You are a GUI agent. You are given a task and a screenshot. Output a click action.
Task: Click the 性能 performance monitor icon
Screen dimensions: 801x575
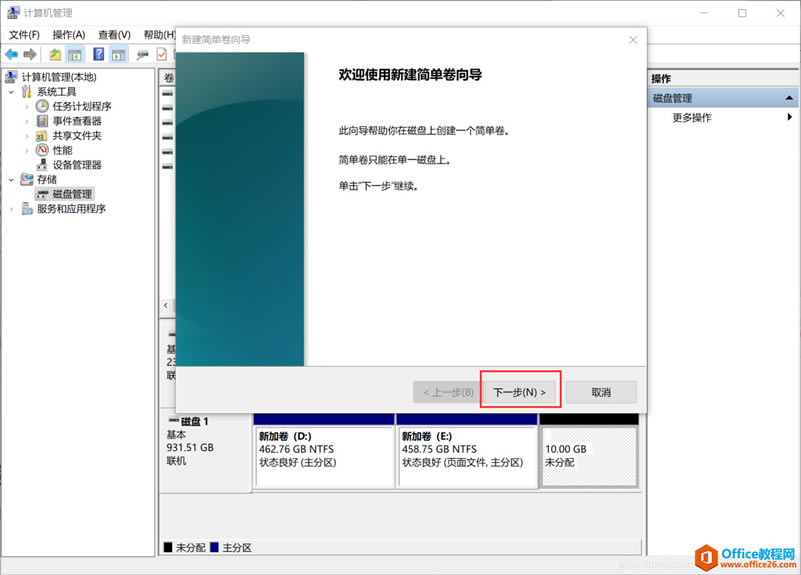click(x=42, y=150)
